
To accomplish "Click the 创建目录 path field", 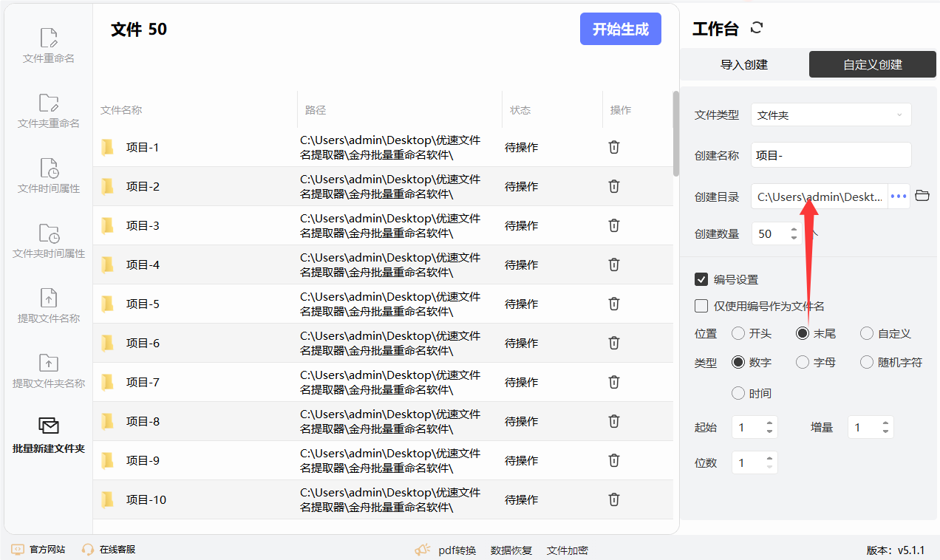I will click(x=820, y=197).
